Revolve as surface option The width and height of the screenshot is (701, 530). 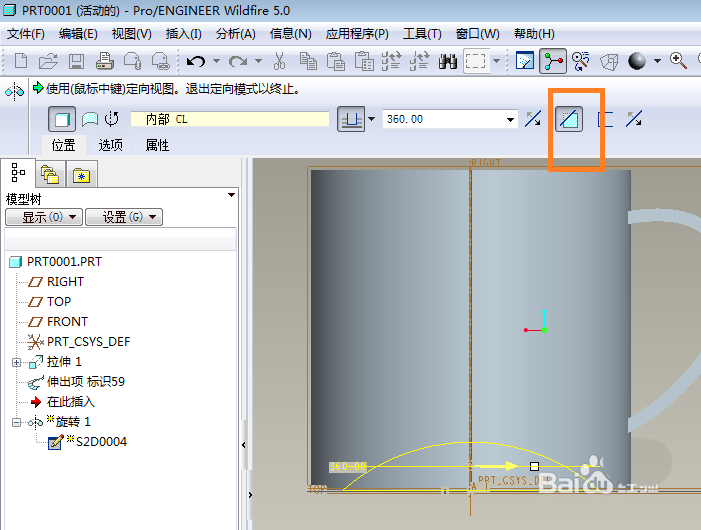90,119
